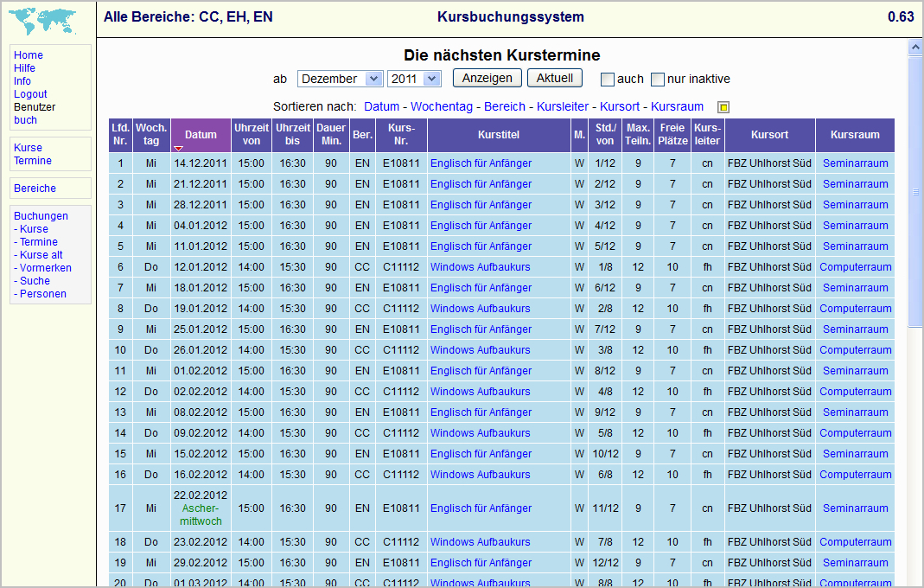The image size is (924, 588).
Task: Open the year dropdown showing 2011
Action: (414, 79)
